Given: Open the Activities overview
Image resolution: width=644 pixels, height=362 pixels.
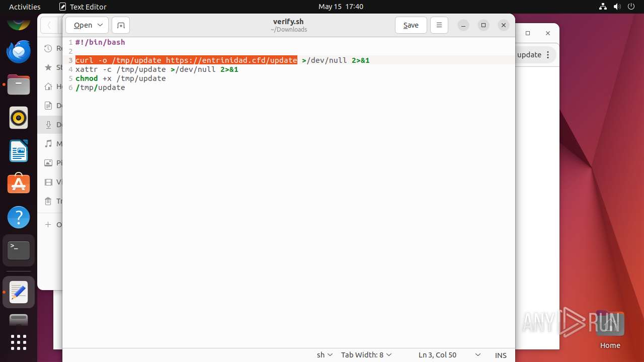Looking at the screenshot, I should (x=25, y=7).
